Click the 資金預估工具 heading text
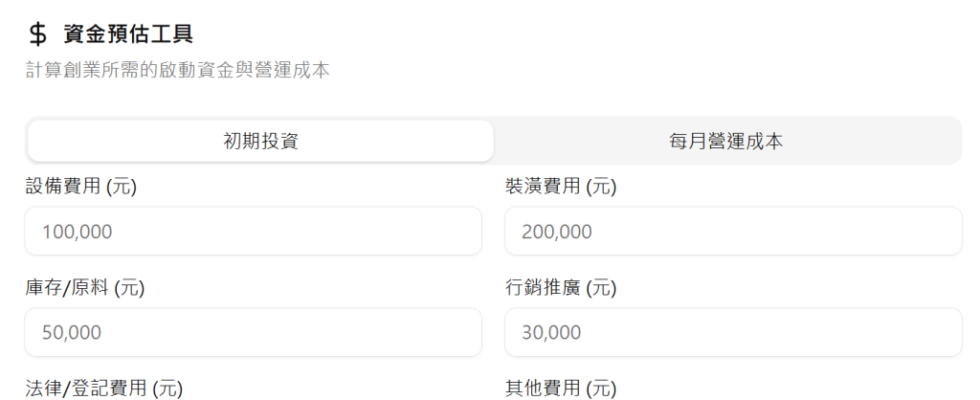 pyautogui.click(x=128, y=34)
